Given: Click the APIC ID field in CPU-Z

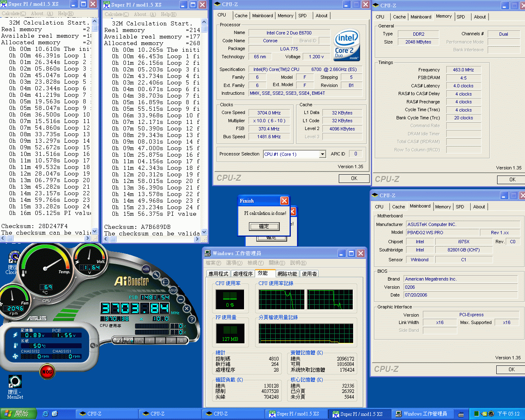Looking at the screenshot, I should pos(355,154).
